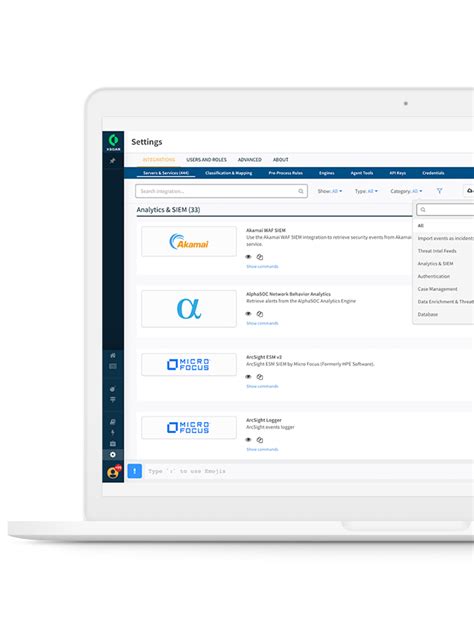The width and height of the screenshot is (474, 630).
Task: Open the lightning bolt icon in the sidebar
Action: tap(113, 432)
